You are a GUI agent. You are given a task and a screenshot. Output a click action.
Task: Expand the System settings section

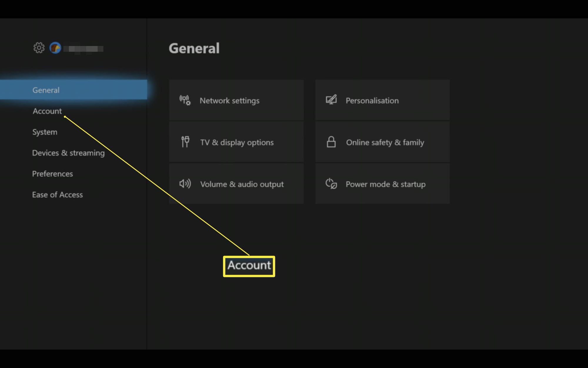45,132
